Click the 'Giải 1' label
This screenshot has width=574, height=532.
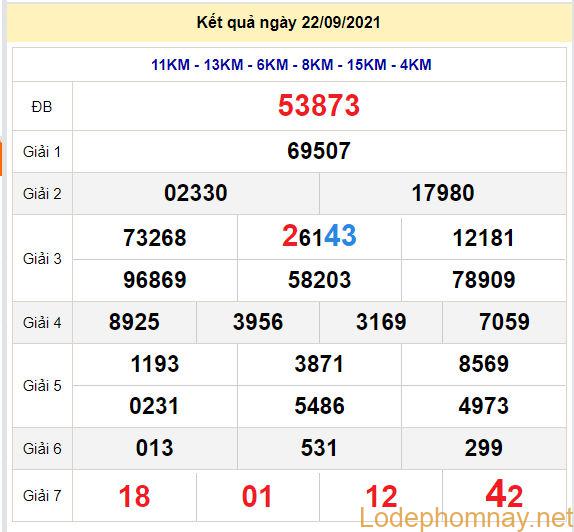point(42,152)
